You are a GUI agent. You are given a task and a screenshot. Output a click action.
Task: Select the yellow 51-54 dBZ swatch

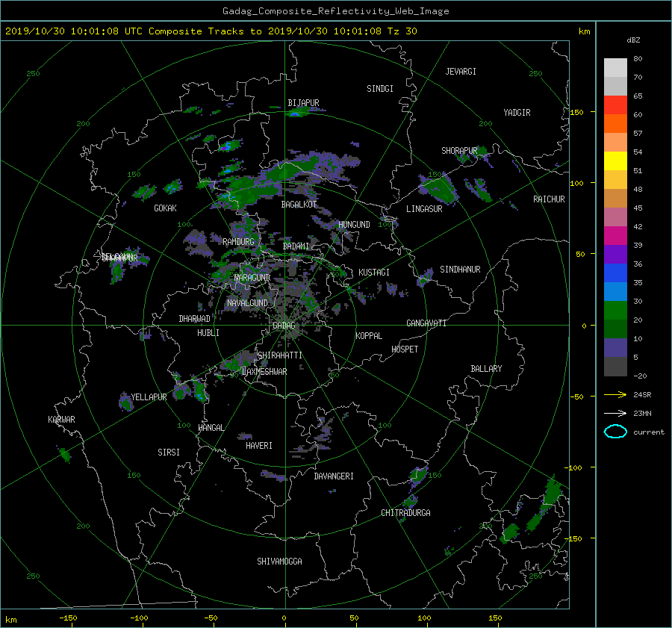click(x=615, y=161)
